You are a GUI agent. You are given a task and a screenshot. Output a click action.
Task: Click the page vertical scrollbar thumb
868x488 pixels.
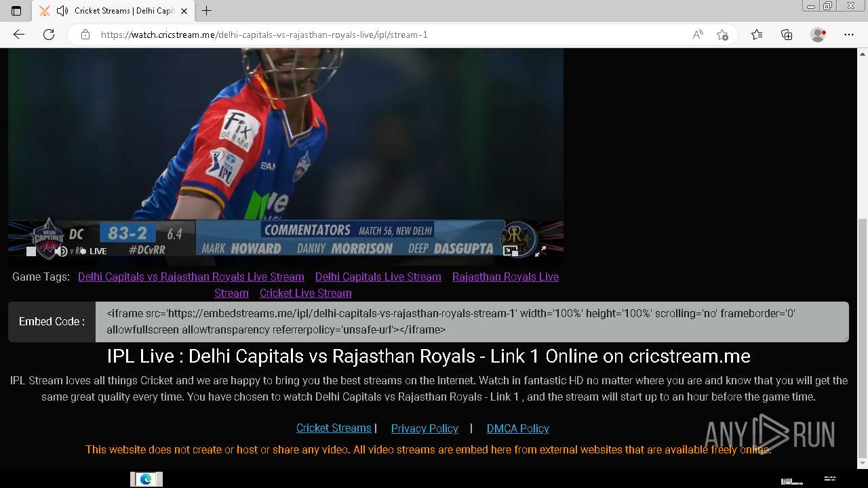863,338
